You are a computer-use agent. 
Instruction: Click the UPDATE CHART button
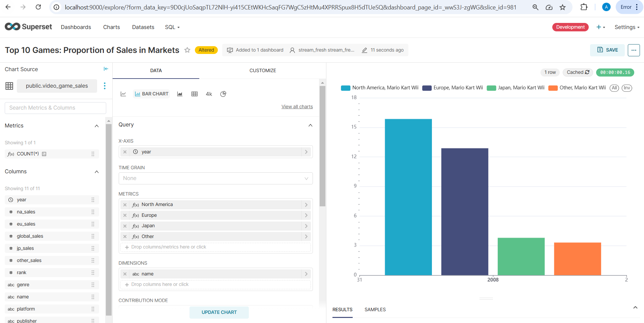coord(219,312)
